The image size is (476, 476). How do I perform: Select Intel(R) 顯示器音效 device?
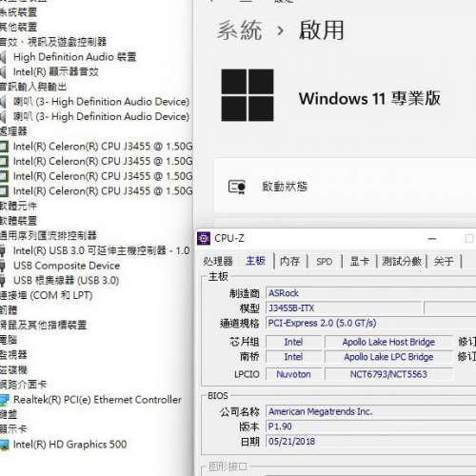tap(56, 72)
